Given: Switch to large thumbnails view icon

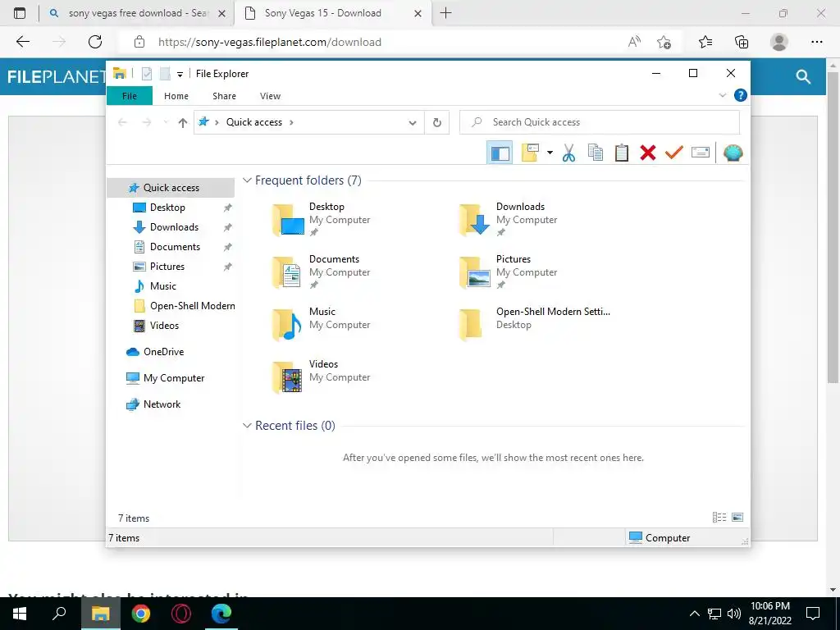Looking at the screenshot, I should (x=737, y=518).
